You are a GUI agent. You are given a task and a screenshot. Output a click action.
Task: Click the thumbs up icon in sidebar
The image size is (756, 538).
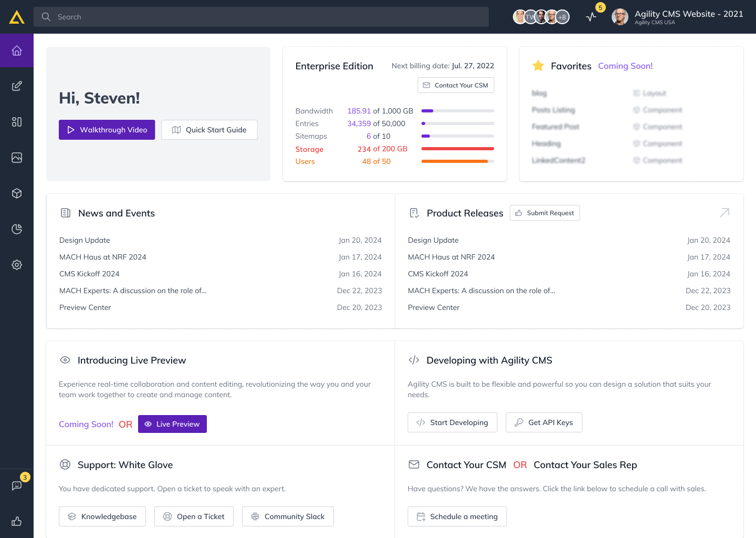(x=17, y=521)
